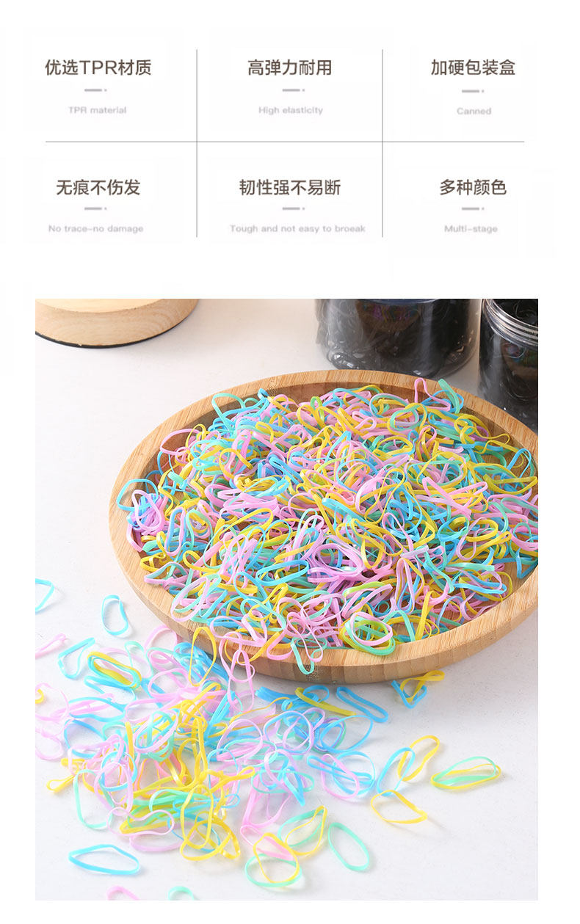Click the dash under 多种颜色
Screen dimensions: 580x924
point(473,209)
